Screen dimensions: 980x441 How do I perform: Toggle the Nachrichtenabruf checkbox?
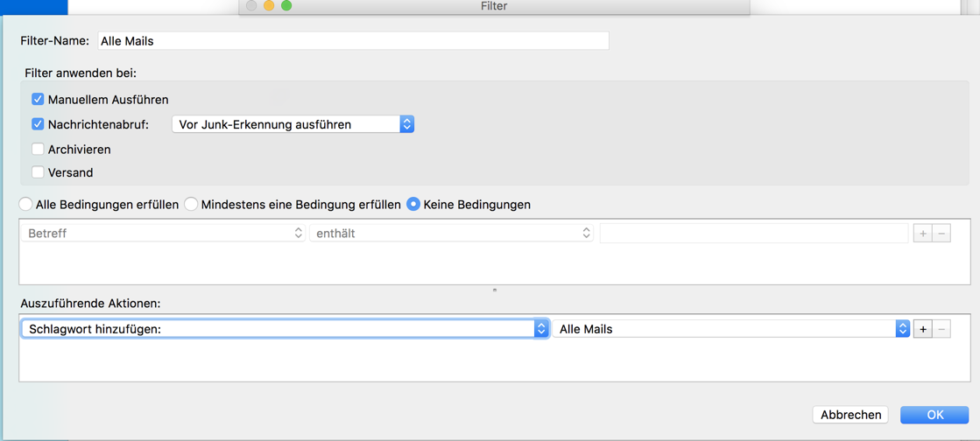coord(39,124)
